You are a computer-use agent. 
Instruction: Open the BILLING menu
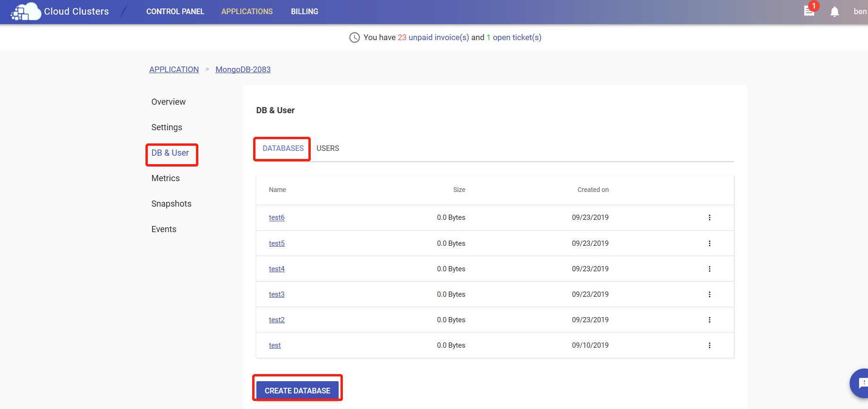[x=305, y=11]
